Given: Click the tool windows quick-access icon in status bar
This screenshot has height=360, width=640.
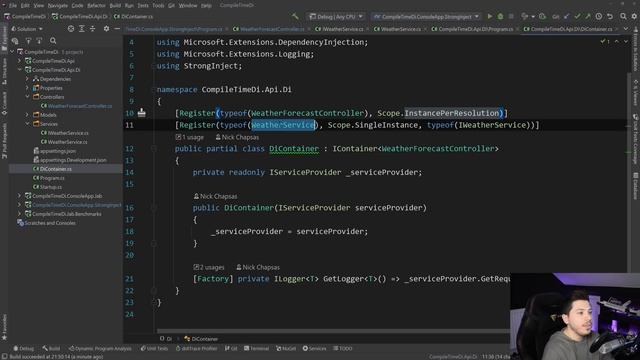Looking at the screenshot, I should point(4,356).
